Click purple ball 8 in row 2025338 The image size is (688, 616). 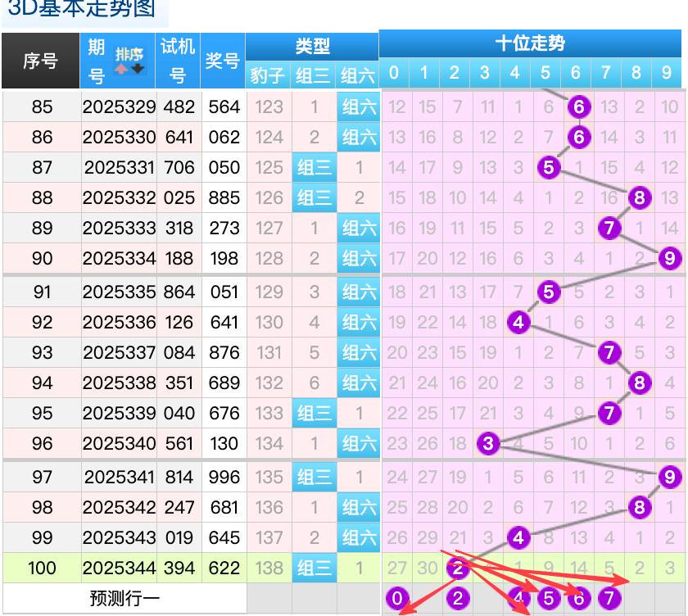click(640, 383)
